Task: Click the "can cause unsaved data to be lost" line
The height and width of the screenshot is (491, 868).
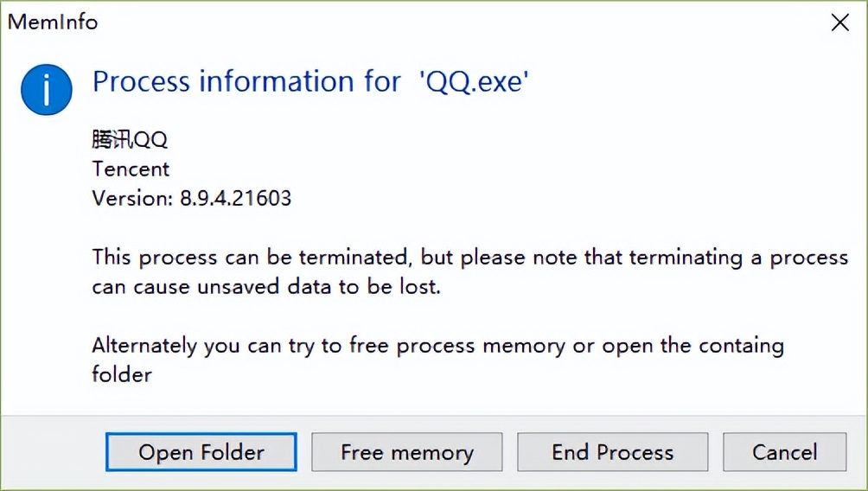Action: [x=266, y=286]
